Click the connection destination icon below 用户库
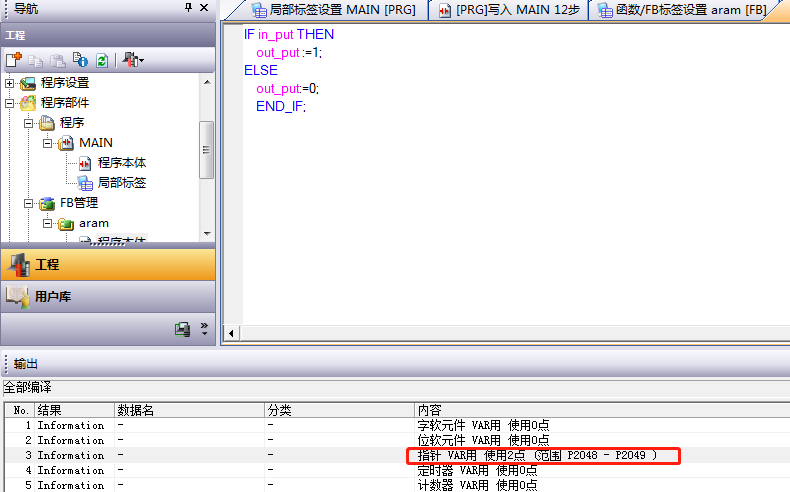 [x=182, y=329]
